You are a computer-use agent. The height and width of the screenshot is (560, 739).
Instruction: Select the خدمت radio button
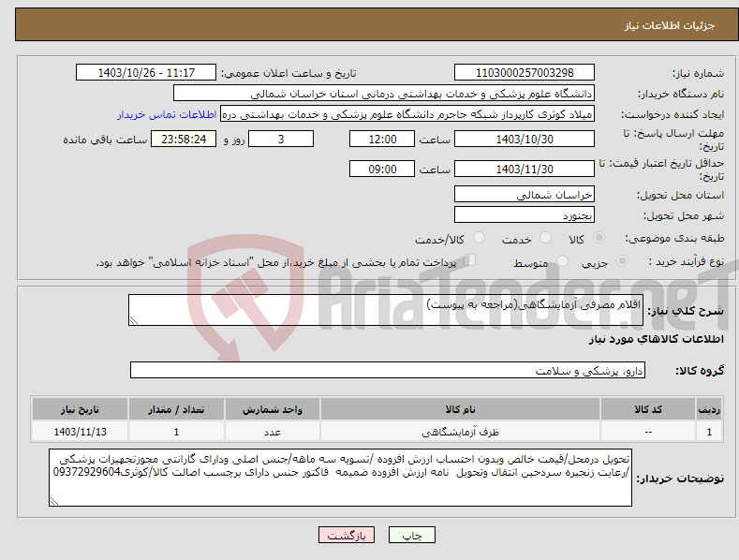click(x=545, y=238)
